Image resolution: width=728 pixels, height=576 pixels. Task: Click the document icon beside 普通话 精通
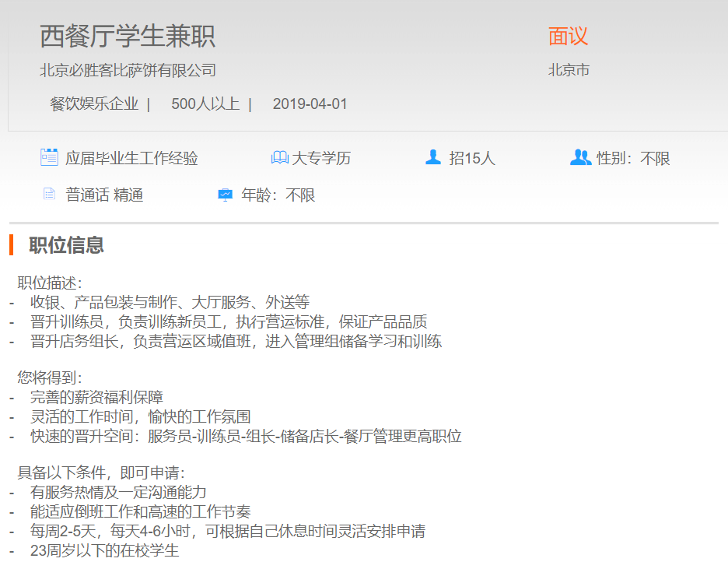coord(50,195)
